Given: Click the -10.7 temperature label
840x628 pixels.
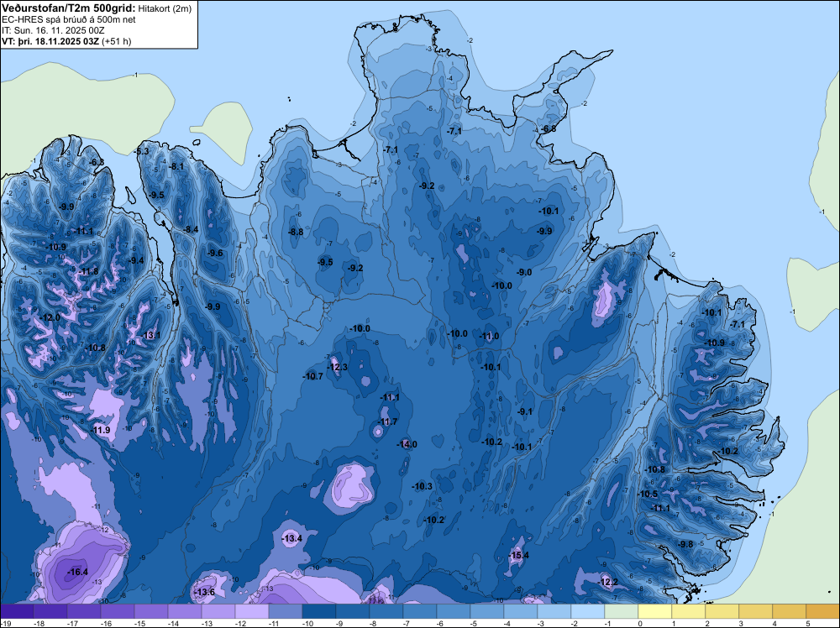Looking at the screenshot, I should (x=312, y=376).
